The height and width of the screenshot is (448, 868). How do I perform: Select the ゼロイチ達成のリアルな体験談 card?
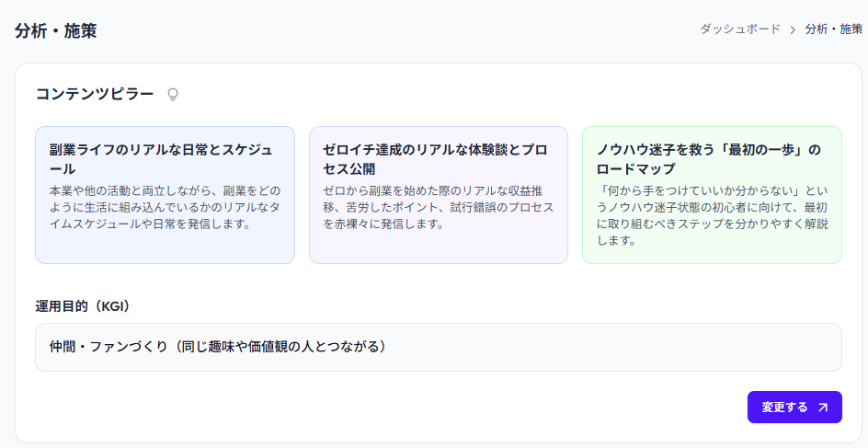[x=439, y=195]
